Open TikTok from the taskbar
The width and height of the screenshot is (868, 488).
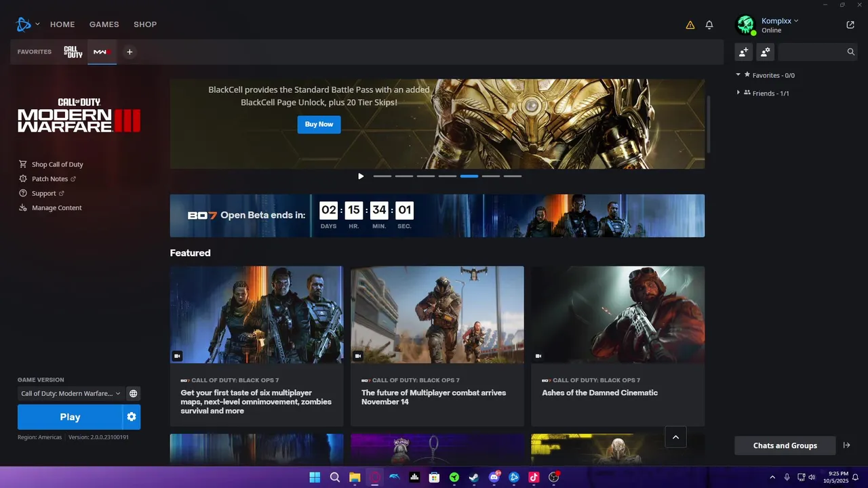(534, 477)
